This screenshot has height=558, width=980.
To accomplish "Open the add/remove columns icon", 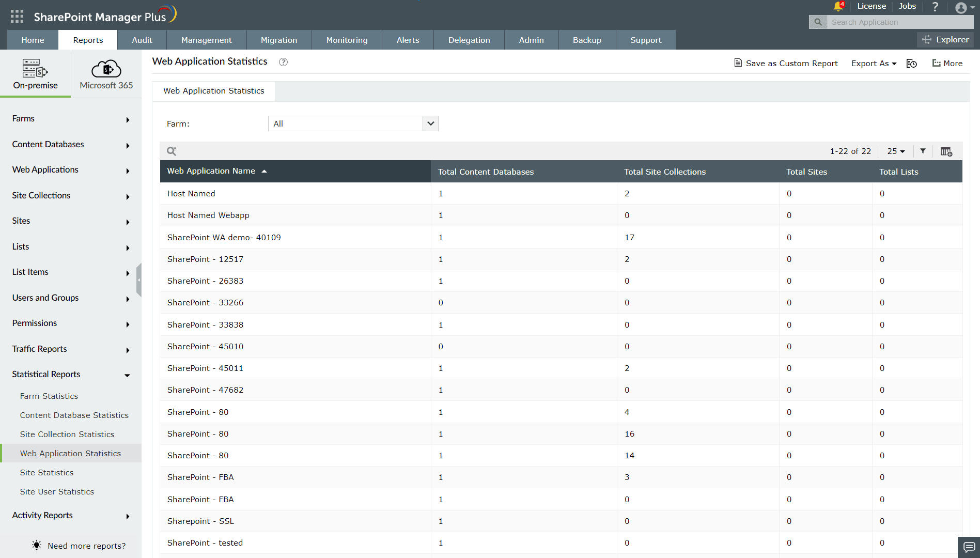I will 946,151.
